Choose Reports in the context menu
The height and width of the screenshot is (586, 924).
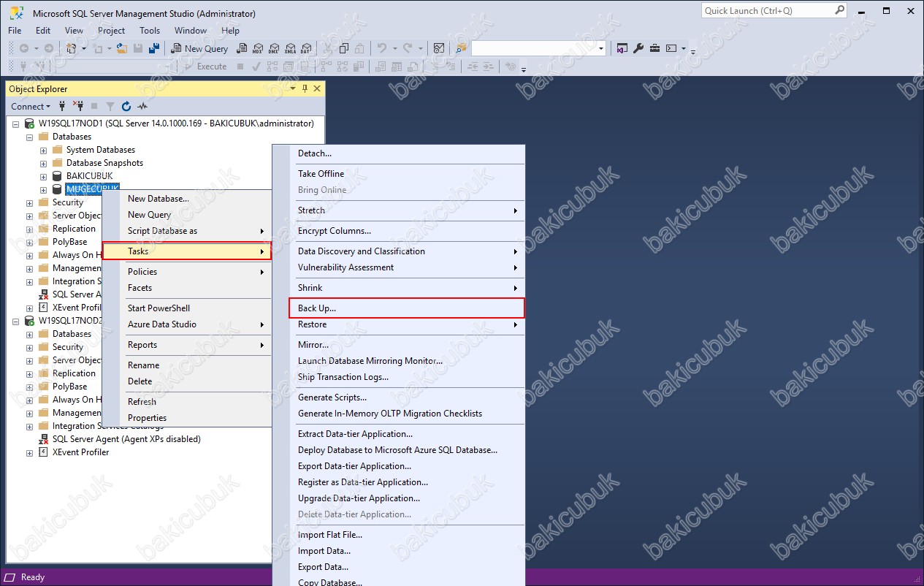pos(186,345)
